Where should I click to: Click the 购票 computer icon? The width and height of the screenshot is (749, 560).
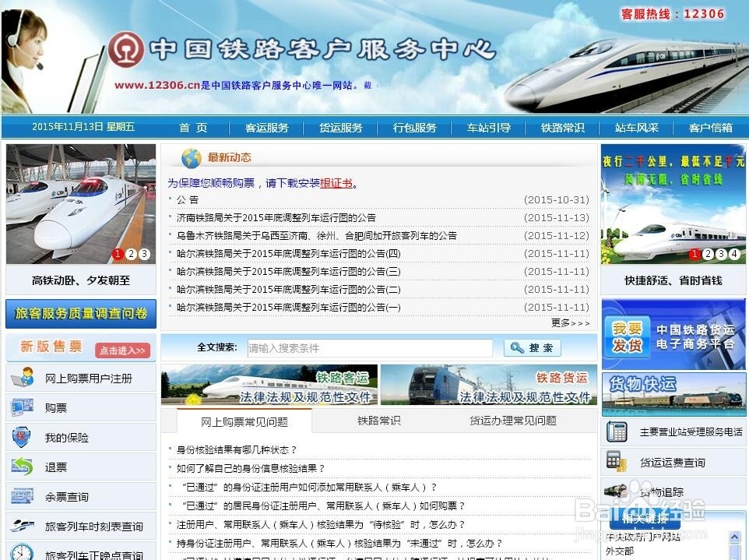pos(22,407)
